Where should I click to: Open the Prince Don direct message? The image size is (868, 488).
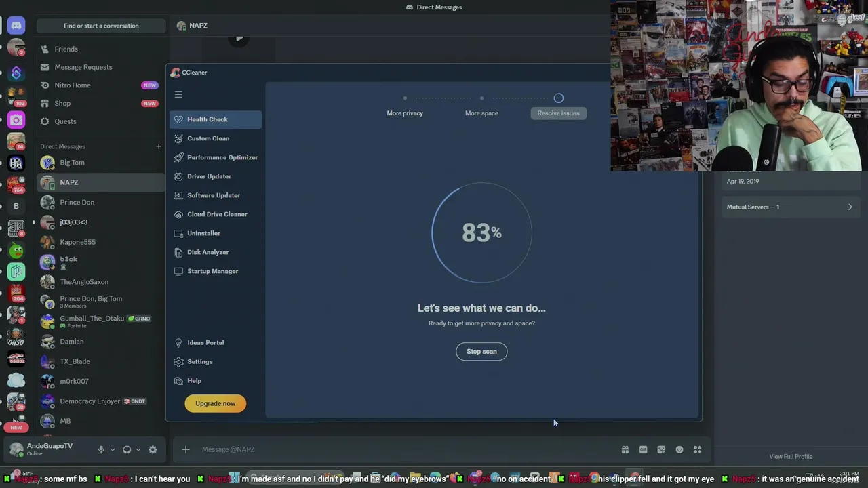[x=100, y=202]
